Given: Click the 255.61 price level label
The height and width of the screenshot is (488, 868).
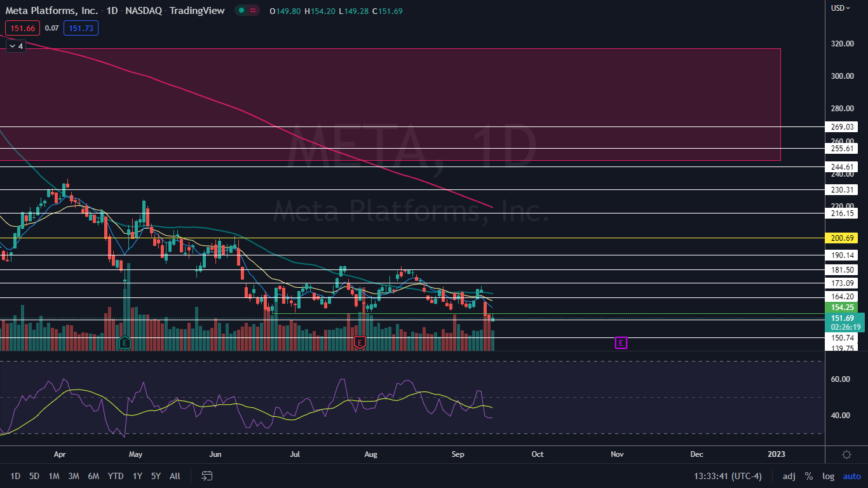Looking at the screenshot, I should (841, 148).
